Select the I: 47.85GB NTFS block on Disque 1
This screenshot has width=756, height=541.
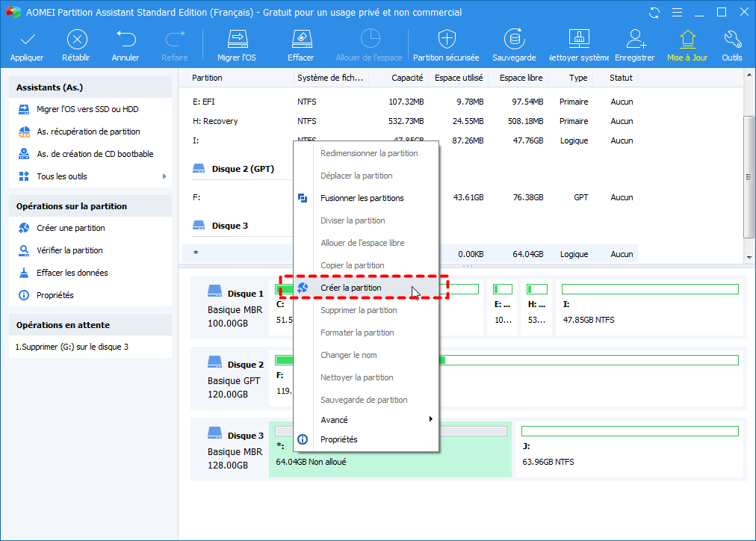[x=650, y=306]
